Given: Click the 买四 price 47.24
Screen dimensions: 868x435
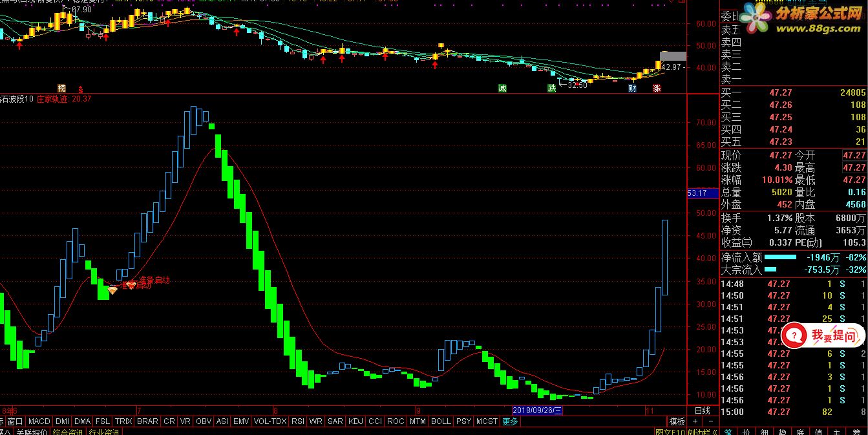Looking at the screenshot, I should (x=781, y=130).
